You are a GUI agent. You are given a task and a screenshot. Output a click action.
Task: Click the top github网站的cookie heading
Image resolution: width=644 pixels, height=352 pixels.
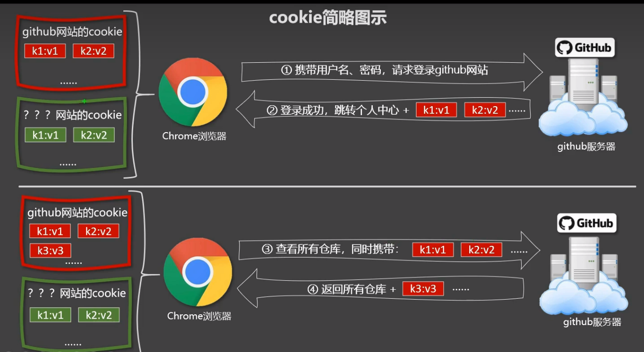pyautogui.click(x=72, y=32)
